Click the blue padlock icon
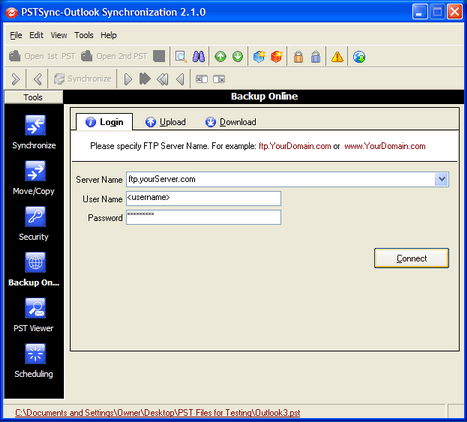Image resolution: width=467 pixels, height=422 pixels. 316,56
